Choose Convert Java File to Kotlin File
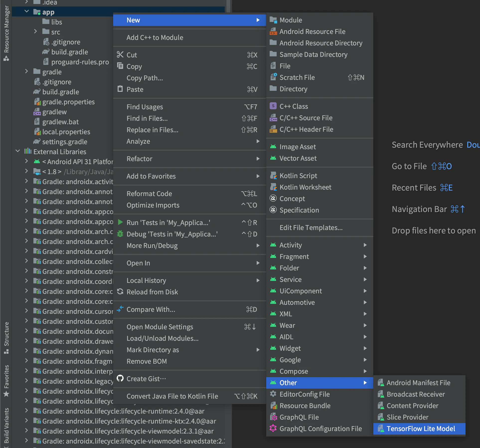The width and height of the screenshot is (480, 448). (x=189, y=396)
